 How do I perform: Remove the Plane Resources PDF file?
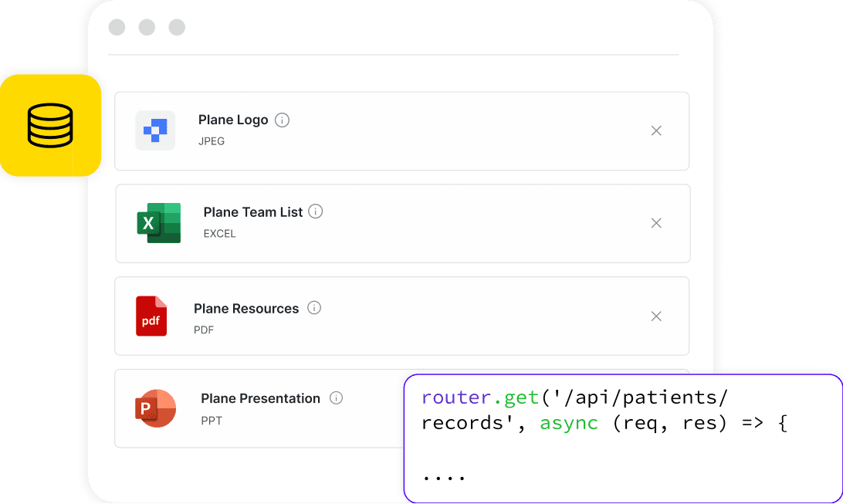(x=656, y=316)
